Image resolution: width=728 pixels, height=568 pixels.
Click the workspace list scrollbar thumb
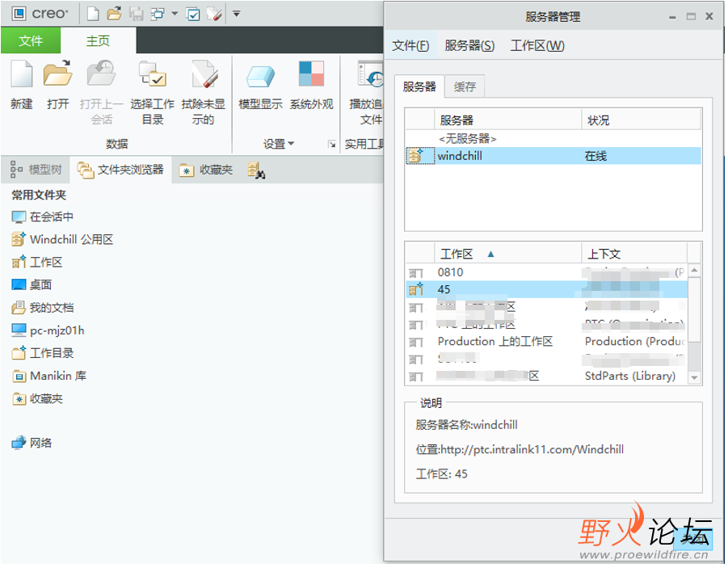pyautogui.click(x=694, y=309)
